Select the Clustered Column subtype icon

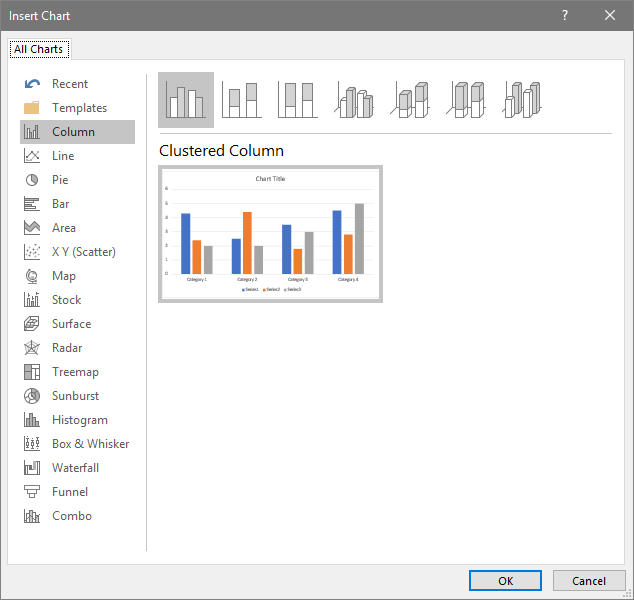(x=185, y=100)
